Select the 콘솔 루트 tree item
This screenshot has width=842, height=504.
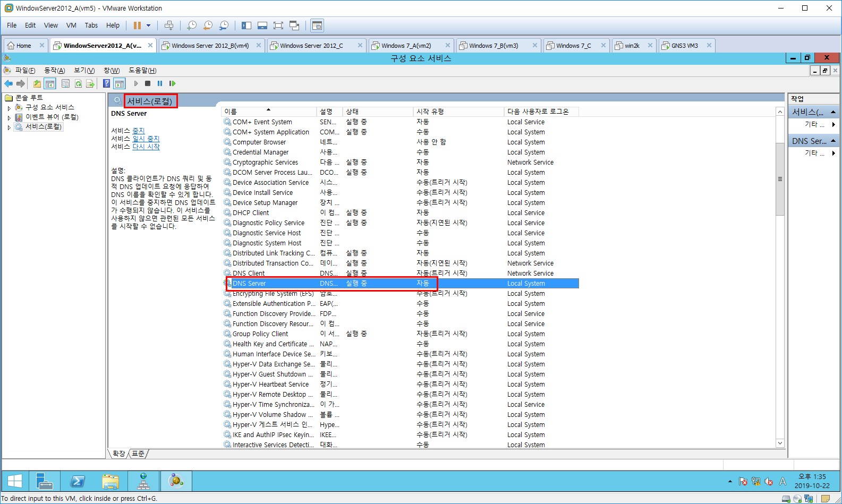pos(29,98)
